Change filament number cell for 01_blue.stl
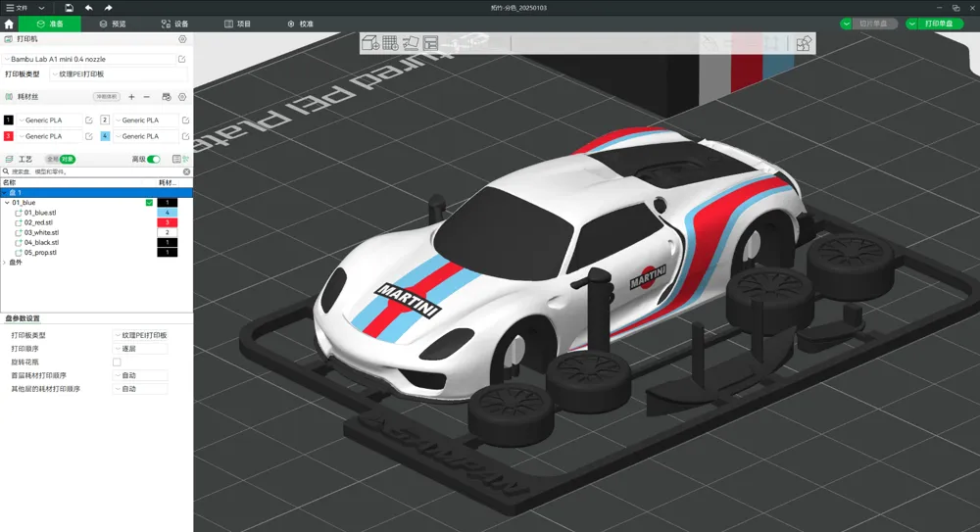 click(x=168, y=213)
